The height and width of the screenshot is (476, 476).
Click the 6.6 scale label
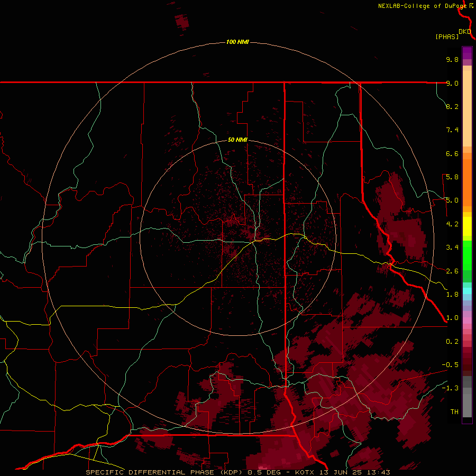point(452,153)
